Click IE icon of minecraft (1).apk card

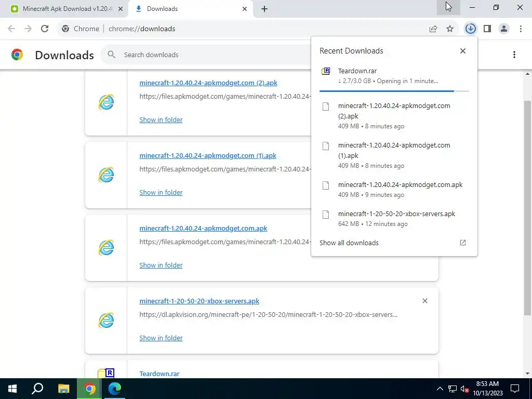pos(106,175)
